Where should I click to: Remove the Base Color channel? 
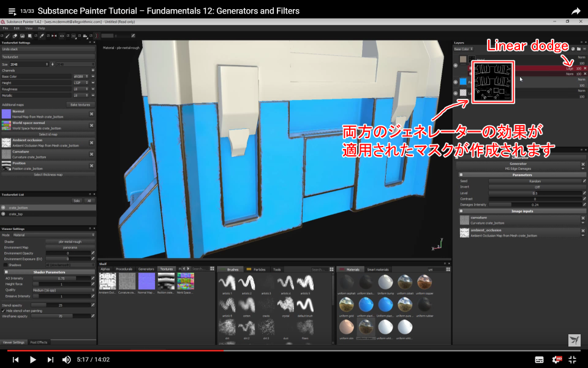[92, 76]
